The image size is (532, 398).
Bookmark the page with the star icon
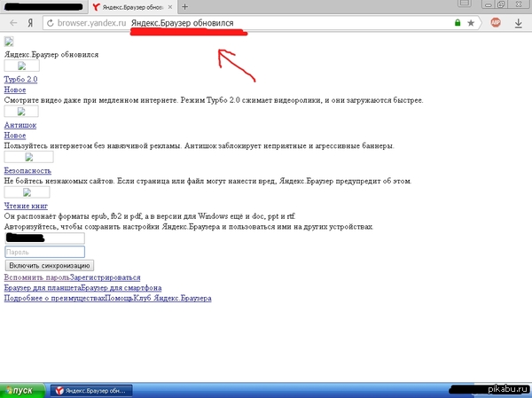pyautogui.click(x=471, y=22)
